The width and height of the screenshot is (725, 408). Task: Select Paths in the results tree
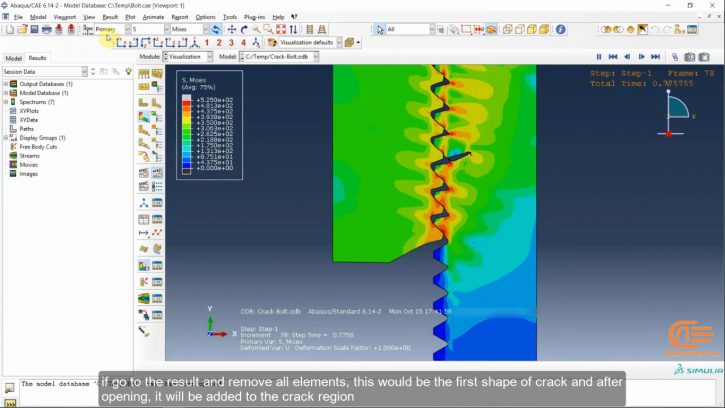[x=26, y=129]
